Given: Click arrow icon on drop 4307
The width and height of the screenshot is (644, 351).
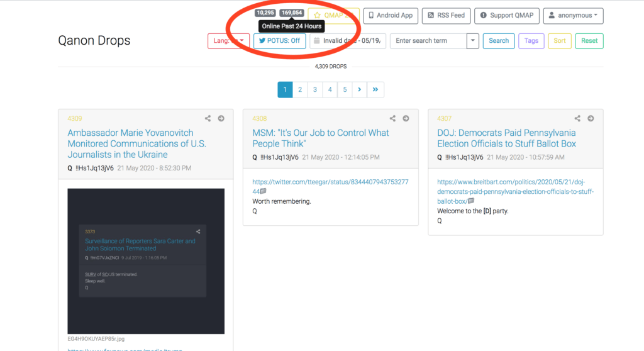Looking at the screenshot, I should 591,118.
